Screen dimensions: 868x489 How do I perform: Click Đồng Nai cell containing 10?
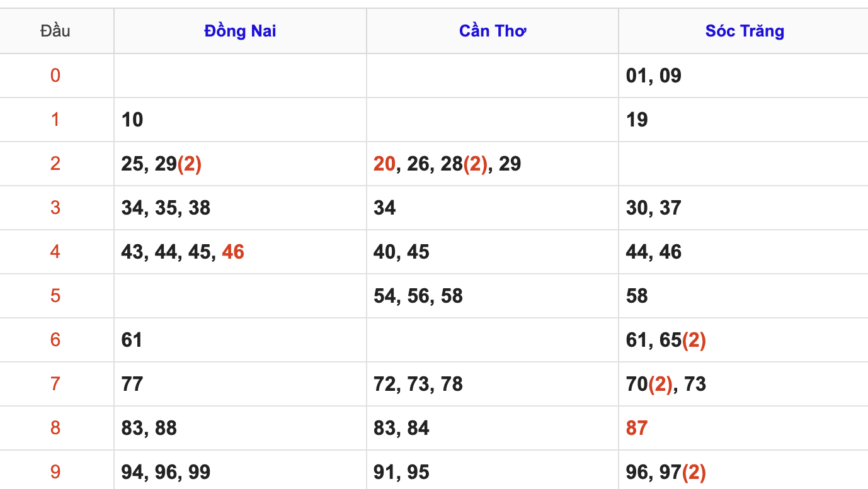click(240, 120)
